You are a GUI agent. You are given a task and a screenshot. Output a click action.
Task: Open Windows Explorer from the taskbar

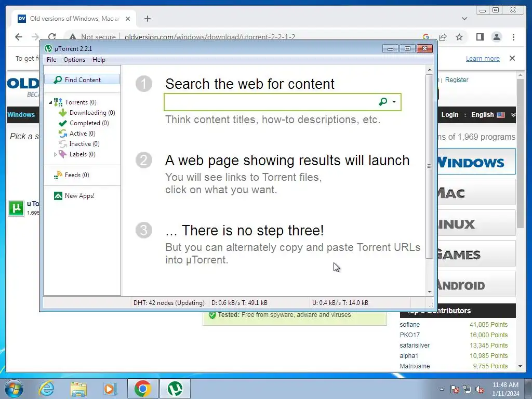click(78, 389)
